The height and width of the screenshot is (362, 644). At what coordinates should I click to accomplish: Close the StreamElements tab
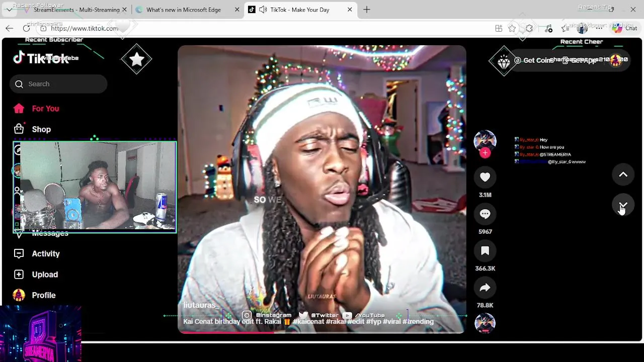coord(124,10)
